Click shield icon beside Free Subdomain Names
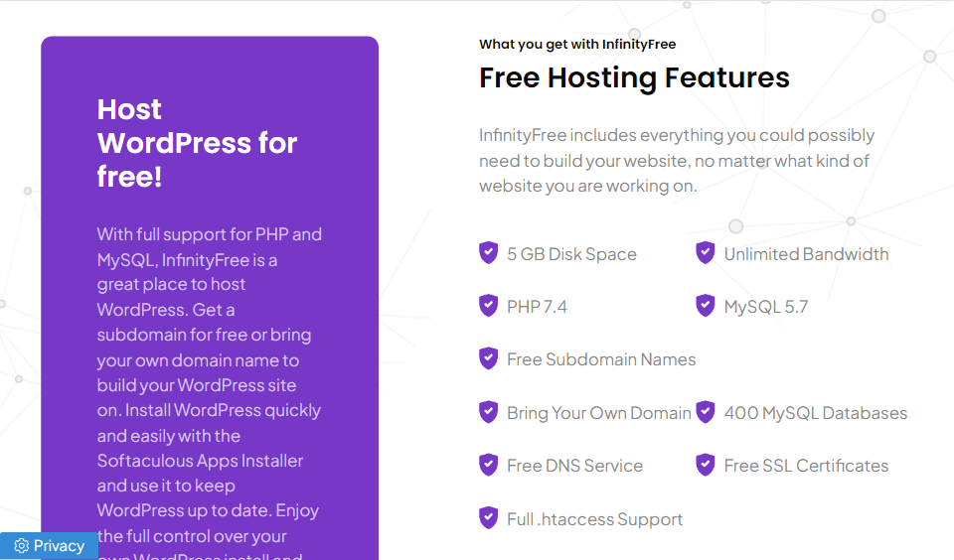This screenshot has width=954, height=560. 488,358
